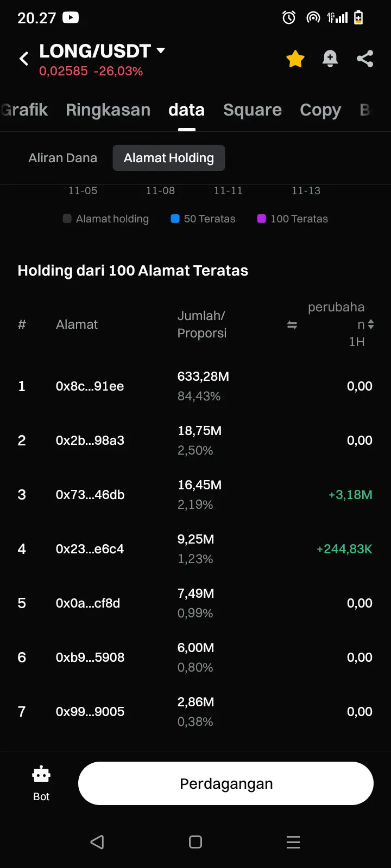This screenshot has height=868, width=391.
Task: Toggle the Alamat holding legend item
Action: click(x=106, y=219)
